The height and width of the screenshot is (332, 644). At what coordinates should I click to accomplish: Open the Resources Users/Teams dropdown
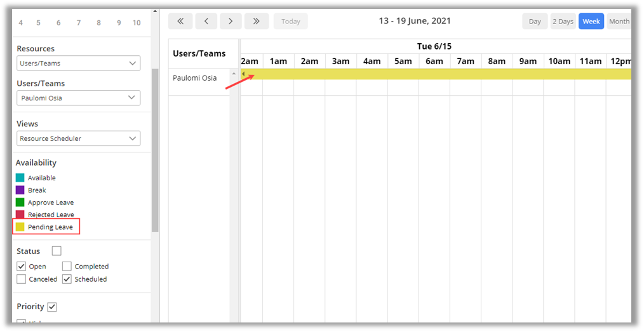(78, 63)
